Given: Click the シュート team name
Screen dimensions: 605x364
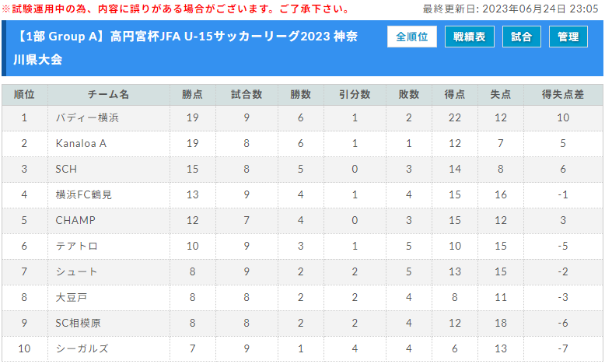Looking at the screenshot, I should tap(76, 271).
